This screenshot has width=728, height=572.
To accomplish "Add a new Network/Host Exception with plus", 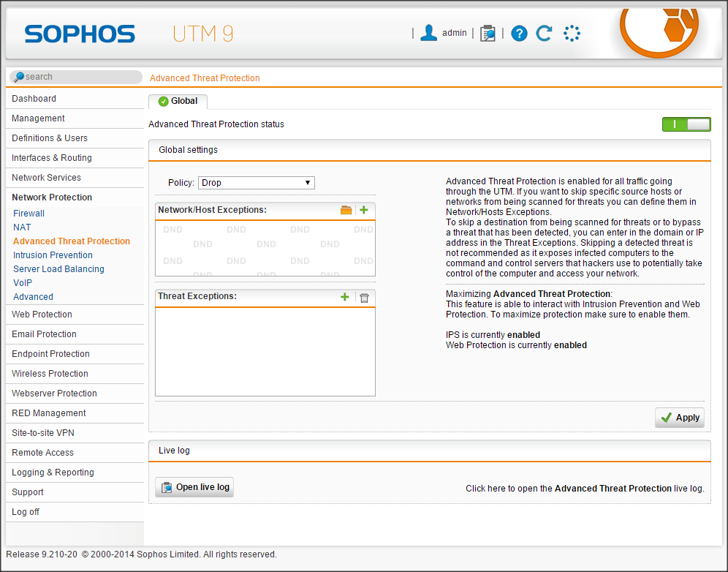I will tap(364, 210).
